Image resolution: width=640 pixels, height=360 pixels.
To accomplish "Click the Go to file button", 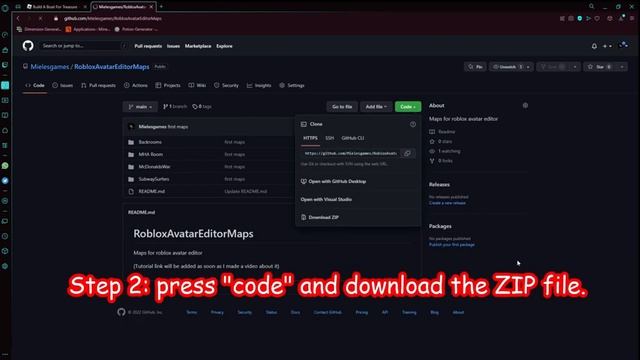I will [x=342, y=107].
